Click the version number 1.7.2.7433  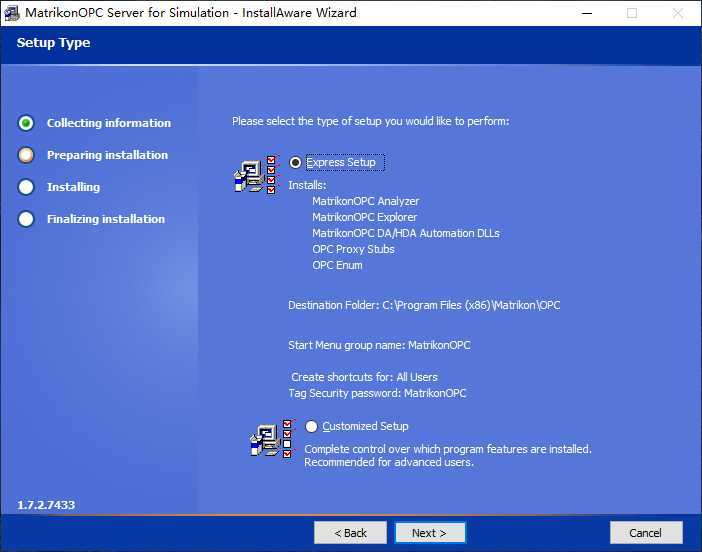pos(46,505)
